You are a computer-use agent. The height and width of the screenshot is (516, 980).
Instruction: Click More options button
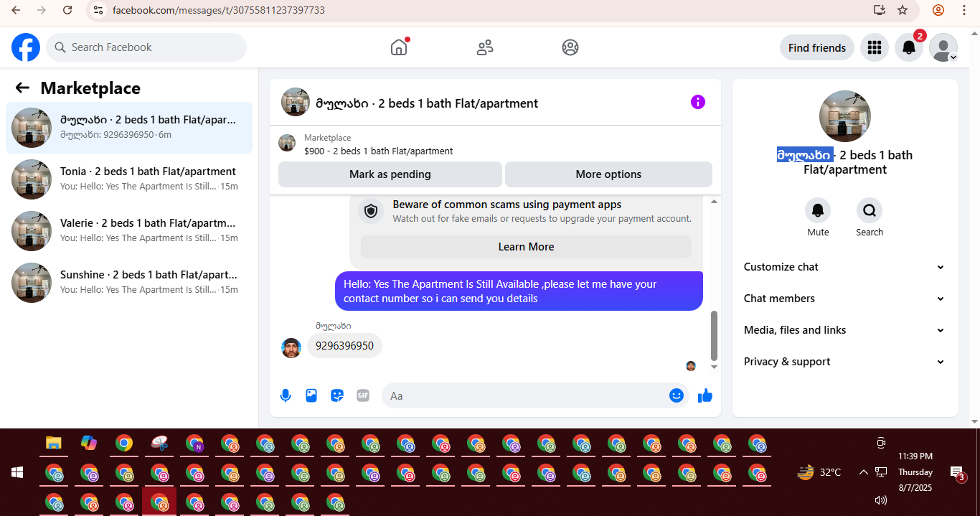tap(608, 174)
